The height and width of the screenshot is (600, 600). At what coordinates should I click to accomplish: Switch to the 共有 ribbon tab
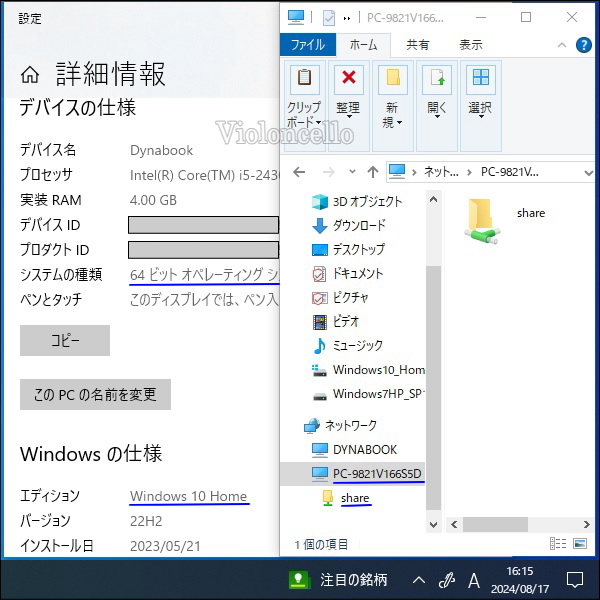click(417, 45)
